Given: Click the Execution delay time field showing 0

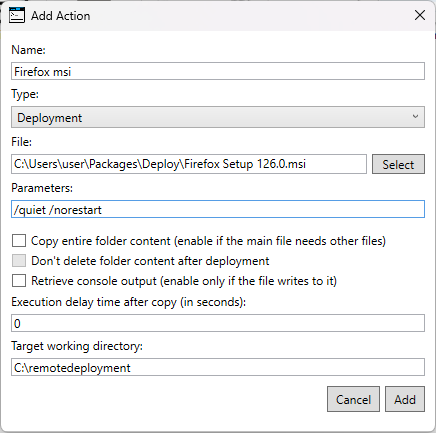Looking at the screenshot, I should (218, 323).
